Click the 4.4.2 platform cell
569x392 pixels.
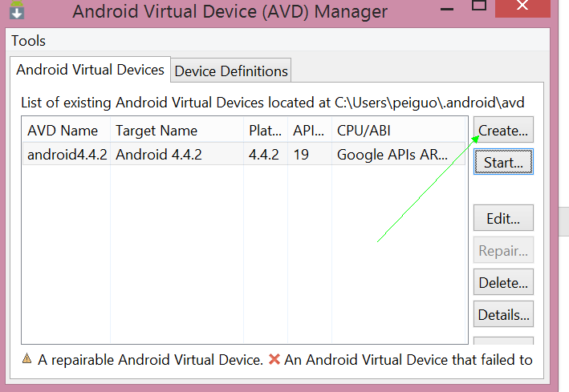(264, 155)
